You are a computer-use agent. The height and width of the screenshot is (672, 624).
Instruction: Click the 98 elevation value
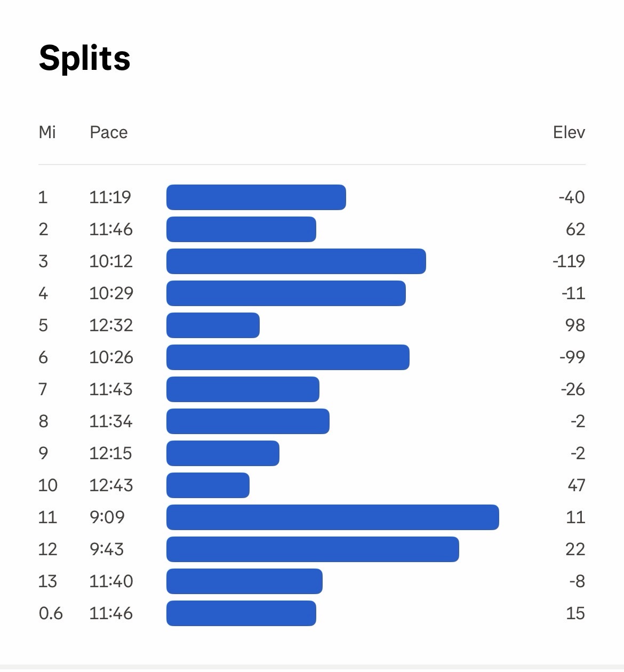[575, 325]
